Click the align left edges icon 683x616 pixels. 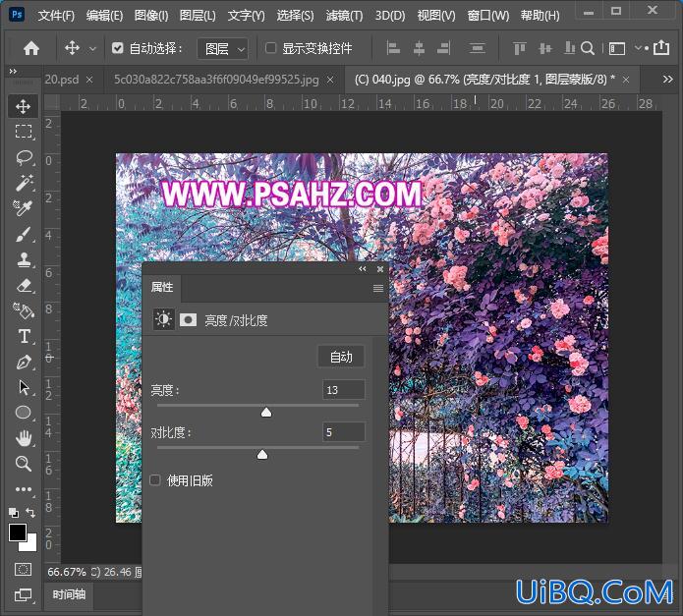click(393, 48)
